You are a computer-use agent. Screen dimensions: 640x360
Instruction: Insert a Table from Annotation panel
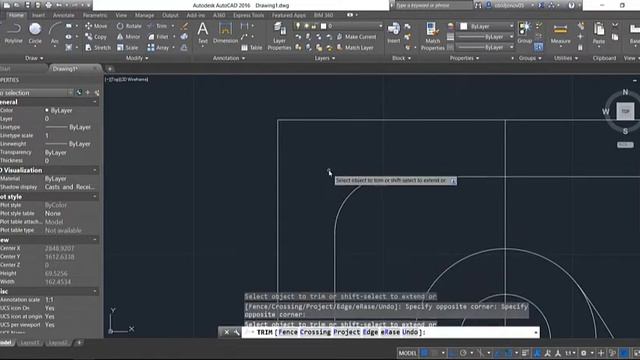click(x=252, y=48)
